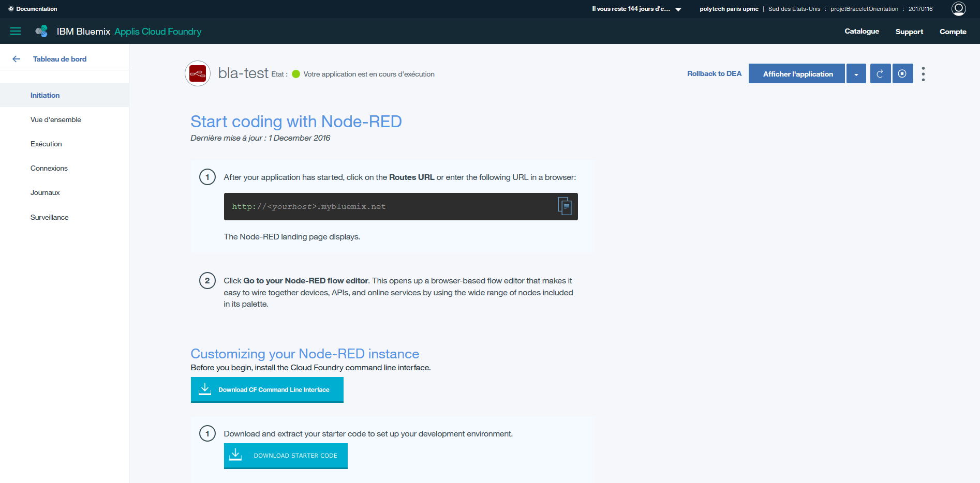
Task: Click the green running status indicator
Action: tap(296, 74)
